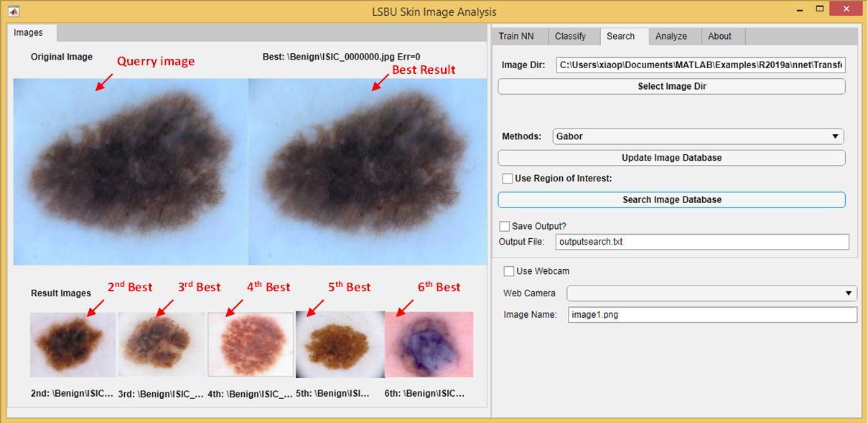The height and width of the screenshot is (424, 868).
Task: Click the Search Image Database button
Action: (x=671, y=199)
